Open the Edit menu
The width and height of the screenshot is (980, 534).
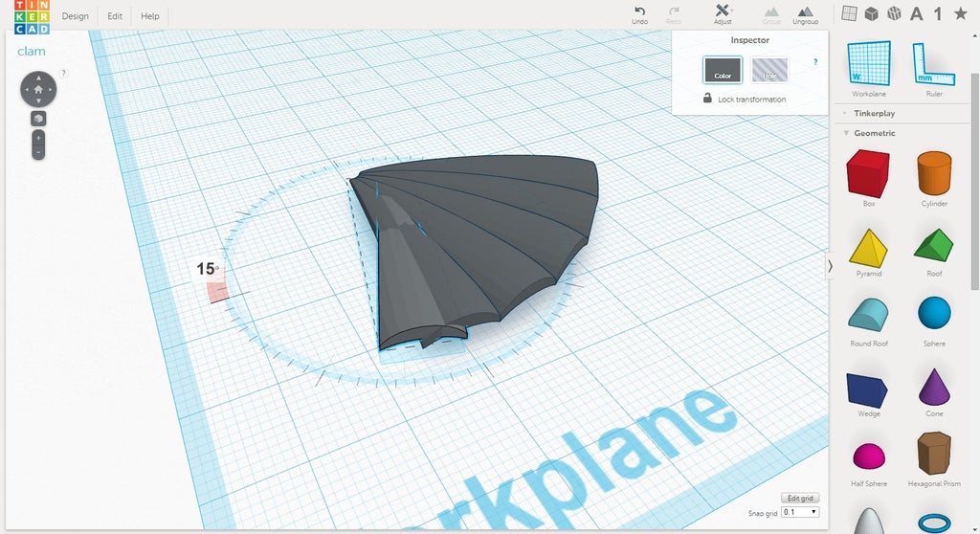pos(115,16)
